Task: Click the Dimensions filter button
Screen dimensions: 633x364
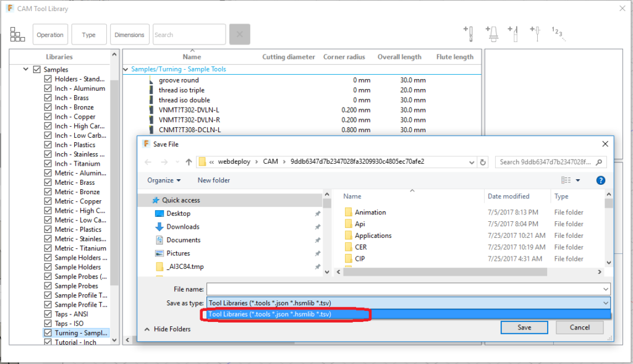Action: tap(130, 35)
